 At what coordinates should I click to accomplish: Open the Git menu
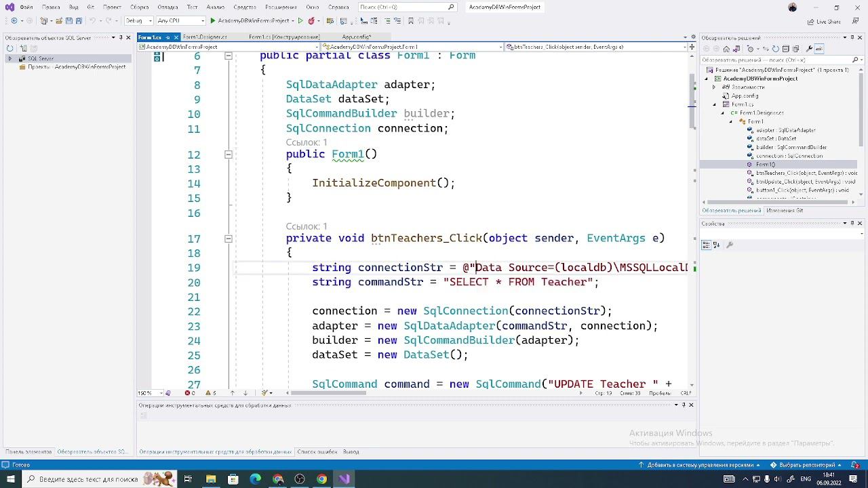coord(90,7)
